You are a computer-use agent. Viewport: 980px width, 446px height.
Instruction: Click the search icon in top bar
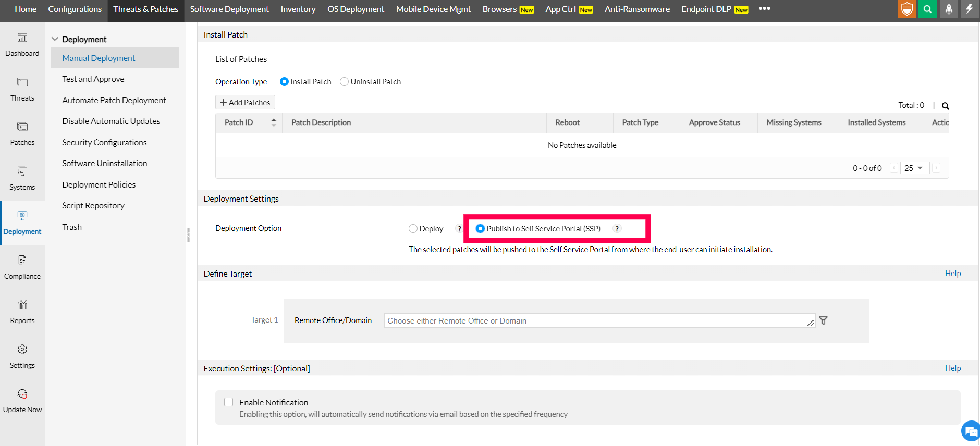927,9
